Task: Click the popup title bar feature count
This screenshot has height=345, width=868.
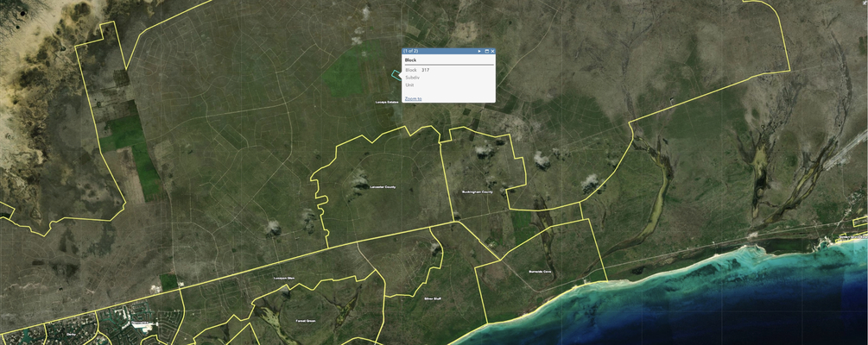Action: [x=411, y=52]
